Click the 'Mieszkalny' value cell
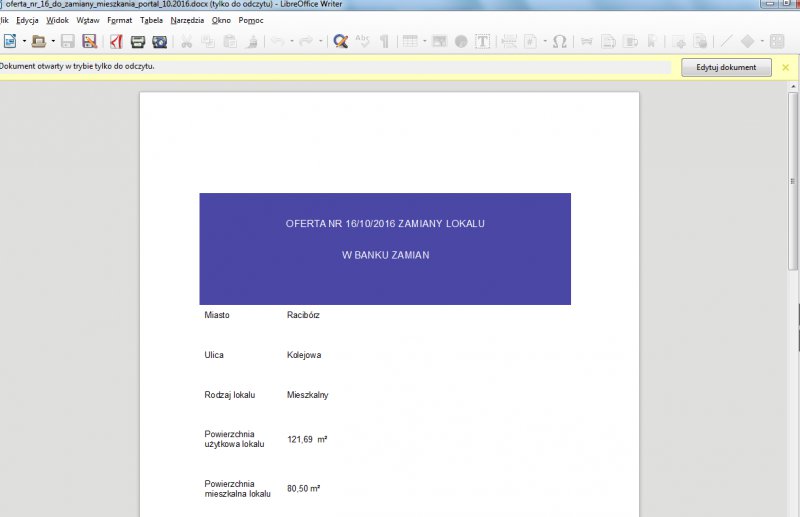Screen dimensions: 800x517 click(308, 395)
